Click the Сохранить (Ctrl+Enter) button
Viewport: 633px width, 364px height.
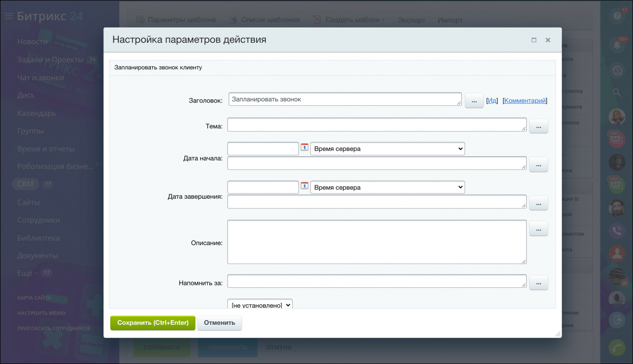point(153,323)
